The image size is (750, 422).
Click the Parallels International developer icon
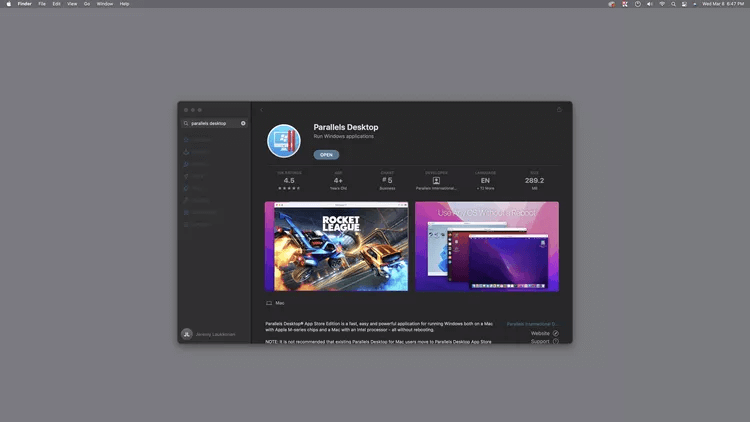(x=436, y=181)
